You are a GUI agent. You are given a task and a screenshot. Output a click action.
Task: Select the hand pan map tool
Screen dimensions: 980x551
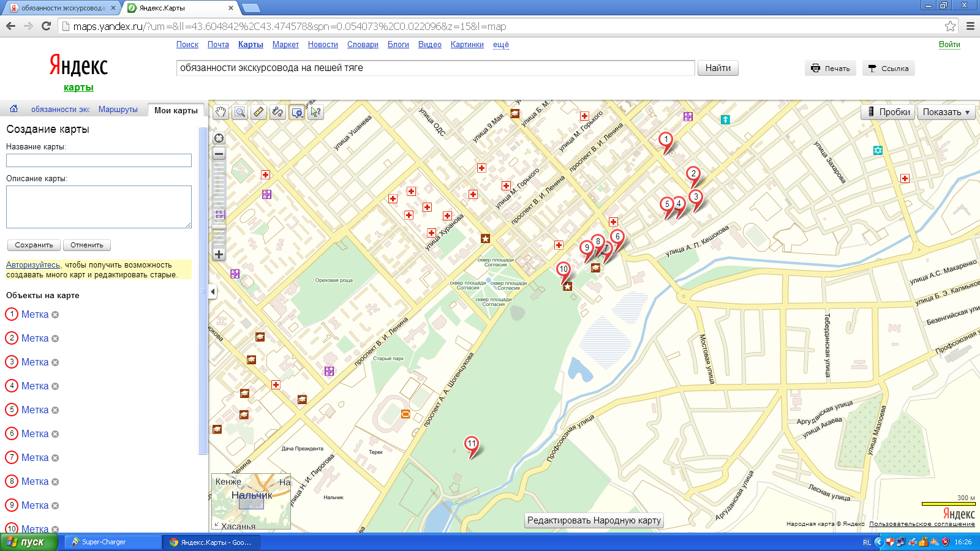(x=221, y=112)
